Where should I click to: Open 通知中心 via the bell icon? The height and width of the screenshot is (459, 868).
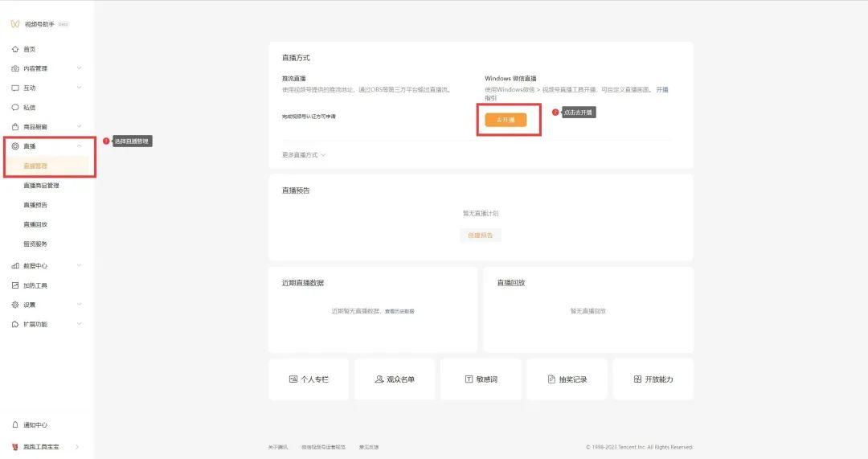point(15,425)
